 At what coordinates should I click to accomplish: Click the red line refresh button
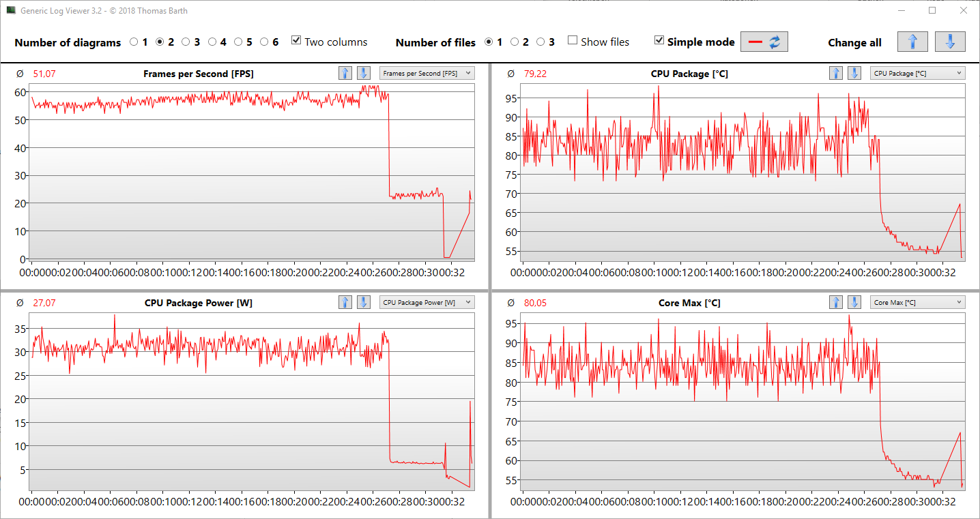pos(764,42)
